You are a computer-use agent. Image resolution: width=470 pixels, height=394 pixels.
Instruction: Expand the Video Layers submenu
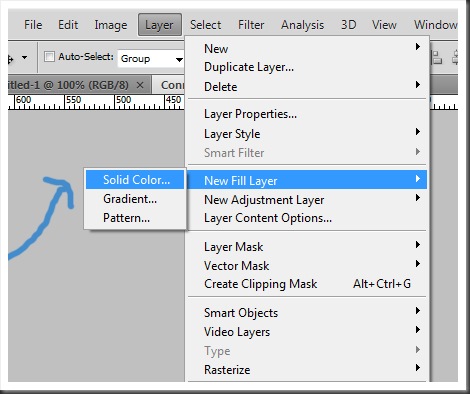pos(307,332)
